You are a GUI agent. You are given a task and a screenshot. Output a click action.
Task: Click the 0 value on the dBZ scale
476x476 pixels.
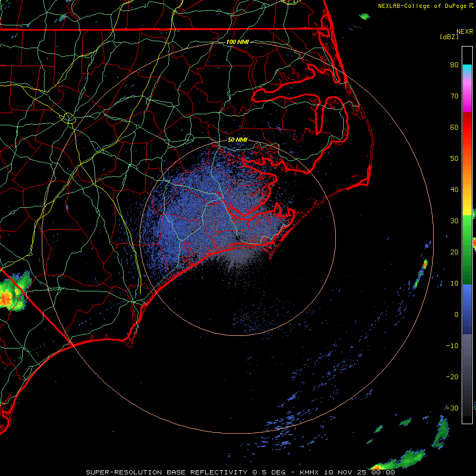pyautogui.click(x=456, y=315)
